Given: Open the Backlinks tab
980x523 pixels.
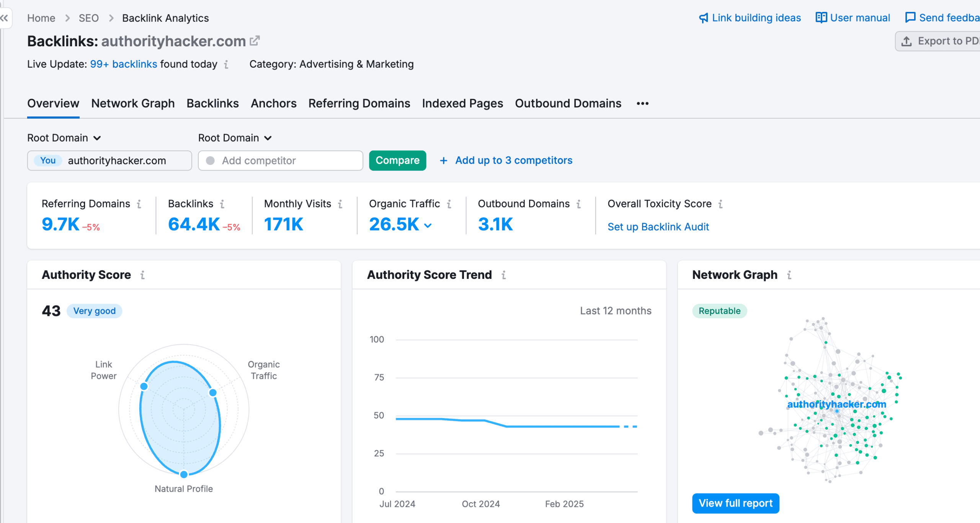Looking at the screenshot, I should tap(212, 103).
